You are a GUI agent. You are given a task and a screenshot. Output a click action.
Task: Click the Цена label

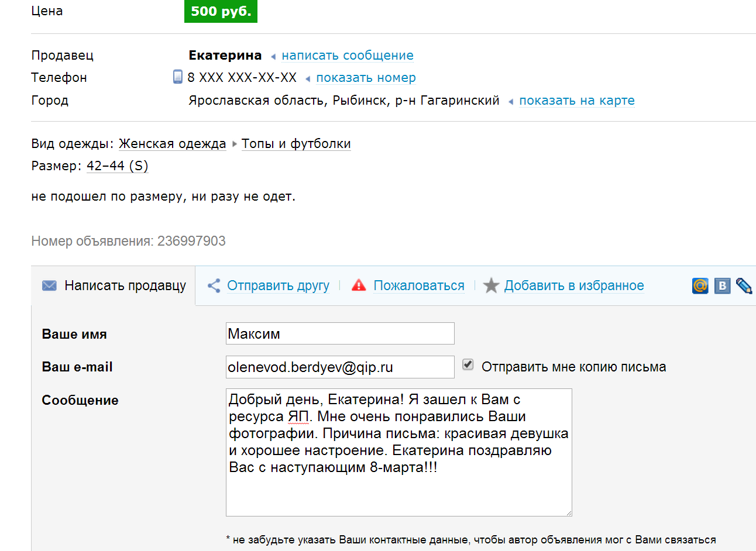click(x=47, y=11)
